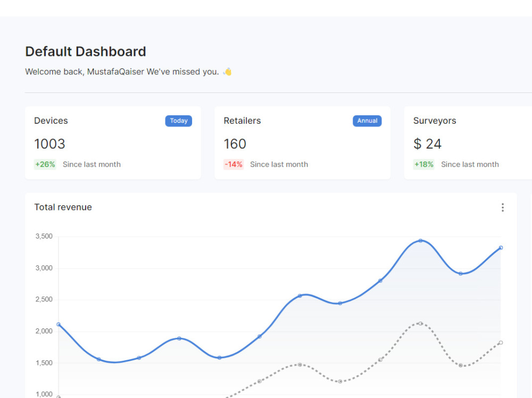Click the +26% change badge

coord(45,164)
